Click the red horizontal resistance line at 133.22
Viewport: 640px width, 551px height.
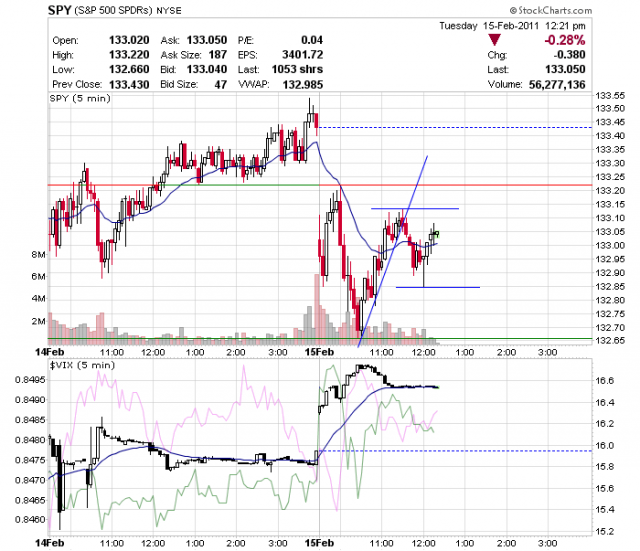click(320, 185)
